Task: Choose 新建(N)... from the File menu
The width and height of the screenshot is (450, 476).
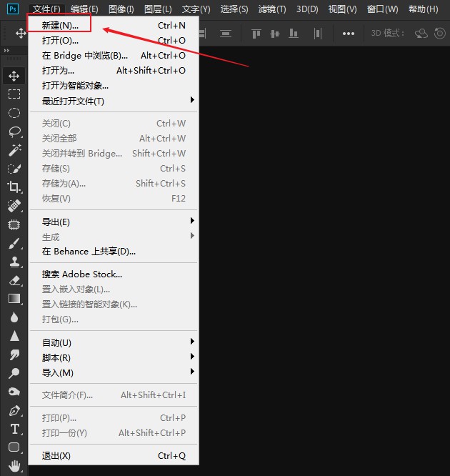Action: click(114, 25)
